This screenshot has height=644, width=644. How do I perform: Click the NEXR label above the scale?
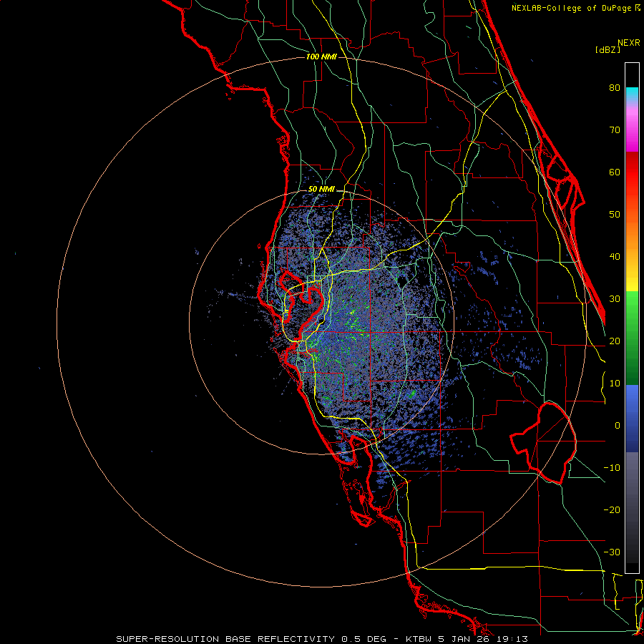pos(628,43)
